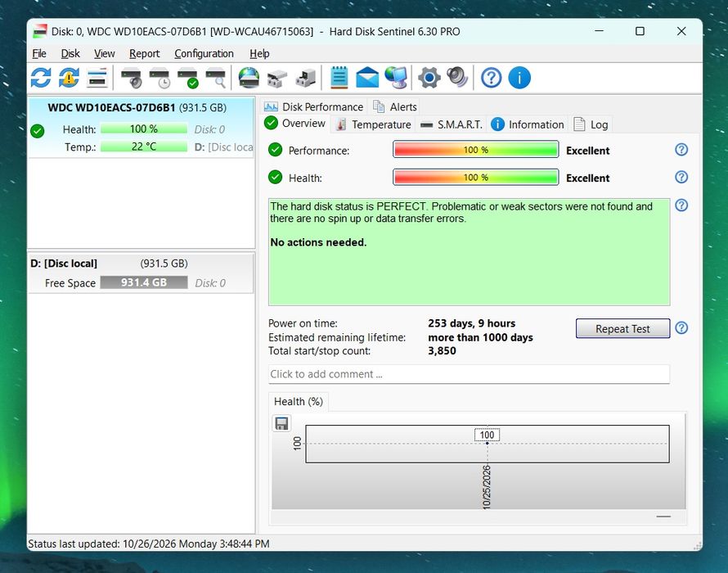728x573 pixels.
Task: Click the help icon beside Repeat Test
Action: point(681,328)
